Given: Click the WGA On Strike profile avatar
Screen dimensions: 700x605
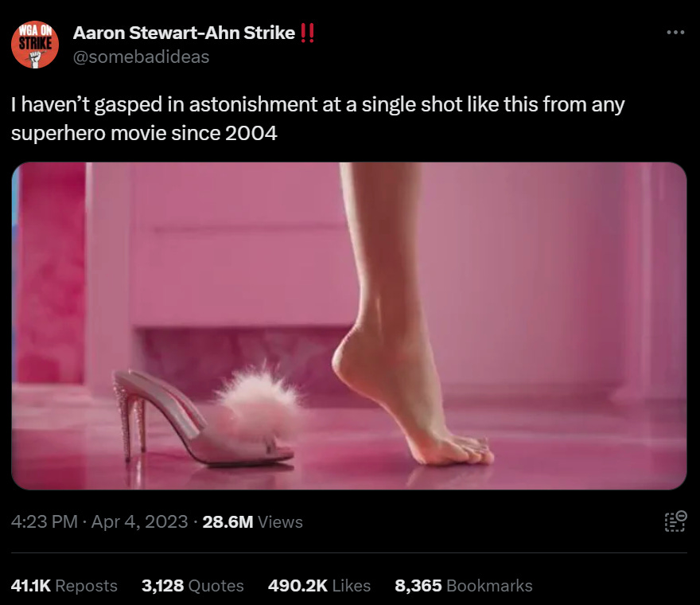Looking at the screenshot, I should [x=35, y=45].
